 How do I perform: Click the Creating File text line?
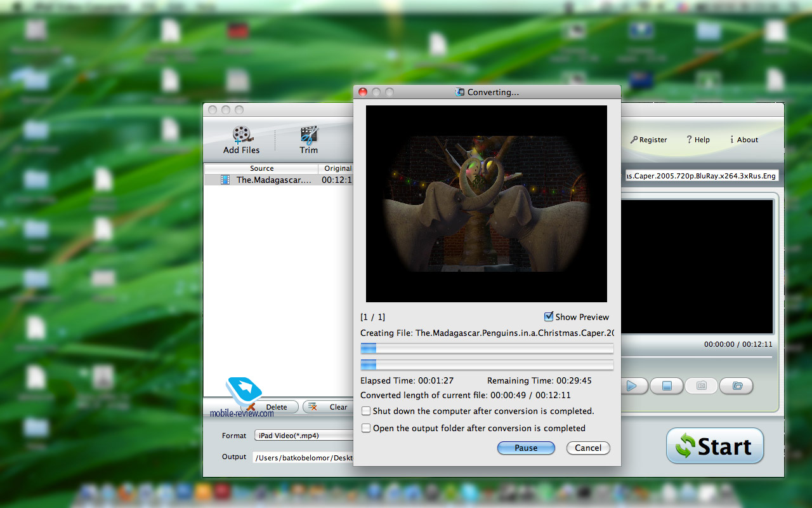[487, 333]
